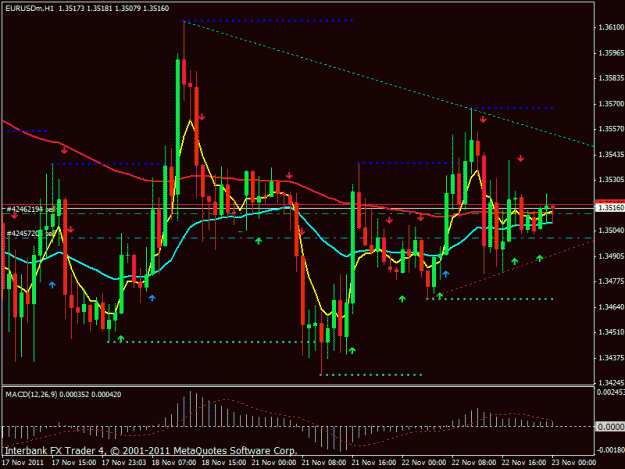Image resolution: width=625 pixels, height=469 pixels.
Task: Click the 1.34775 price axis label
Action: 611,281
